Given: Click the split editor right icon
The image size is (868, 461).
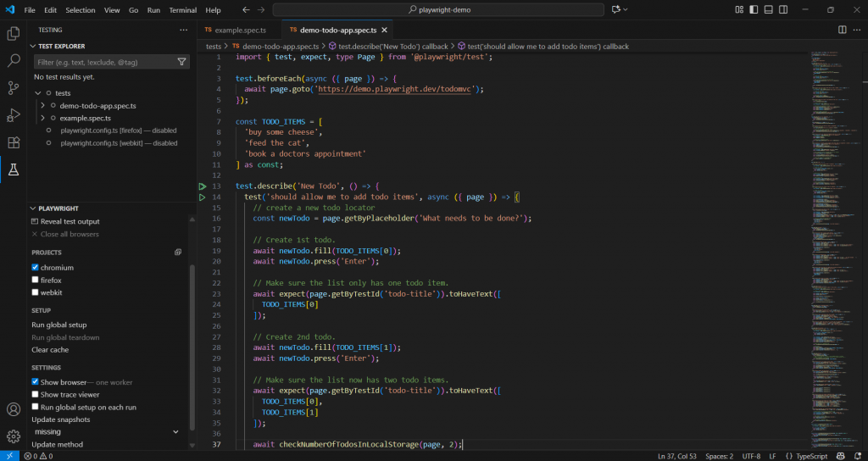Looking at the screenshot, I should pyautogui.click(x=842, y=30).
